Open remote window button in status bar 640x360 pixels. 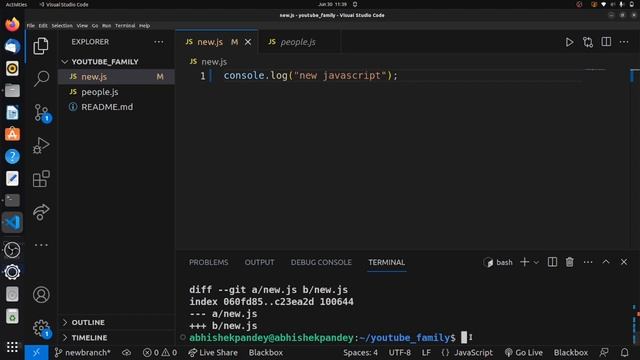point(36,353)
